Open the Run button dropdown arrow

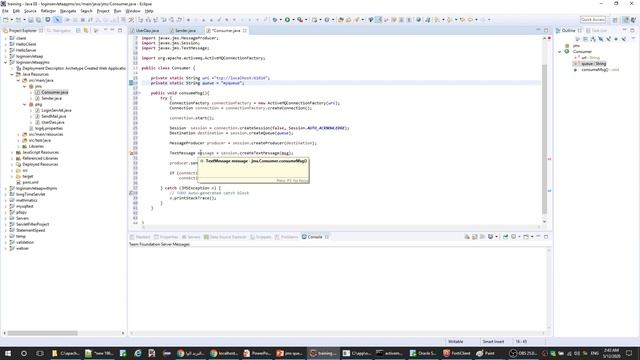click(x=293, y=20)
